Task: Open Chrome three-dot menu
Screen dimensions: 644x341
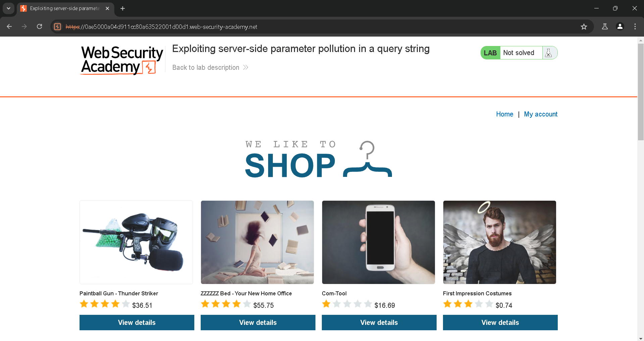Action: click(635, 27)
